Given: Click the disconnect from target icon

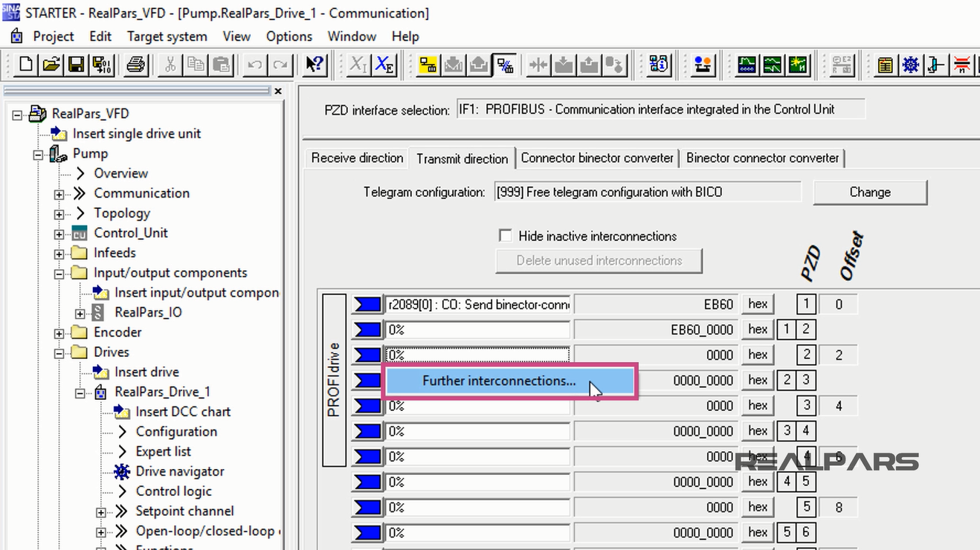Looking at the screenshot, I should pyautogui.click(x=504, y=65).
